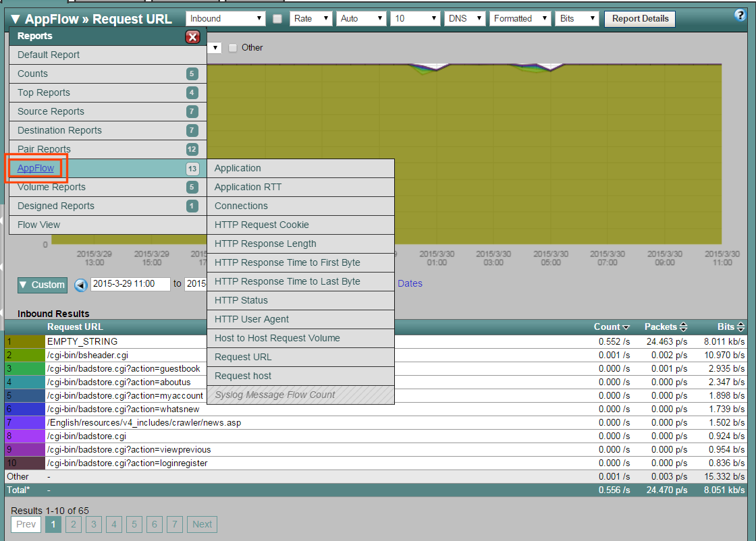Click the back arrow beside start date

click(x=81, y=285)
